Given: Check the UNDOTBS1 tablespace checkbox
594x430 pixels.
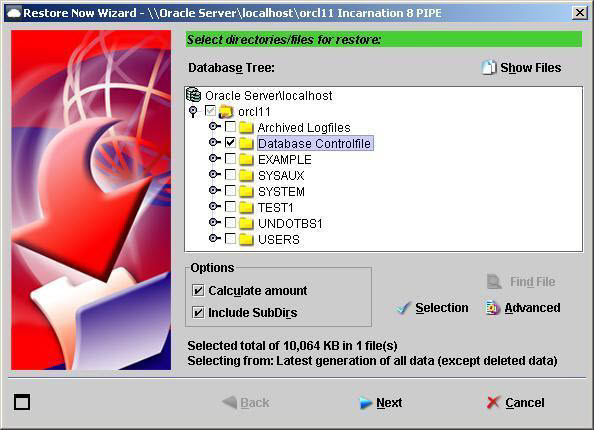Looking at the screenshot, I should coord(230,222).
